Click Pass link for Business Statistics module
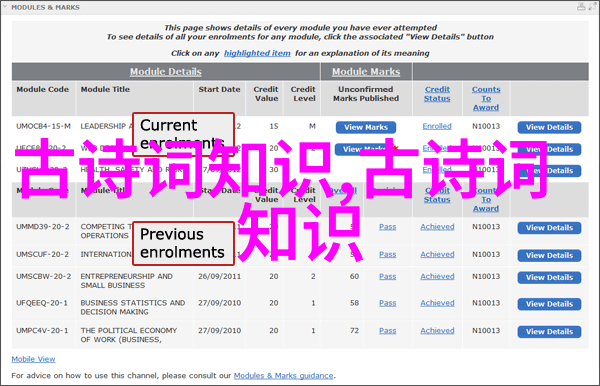Screen dimensions: 600x386 (x=388, y=303)
